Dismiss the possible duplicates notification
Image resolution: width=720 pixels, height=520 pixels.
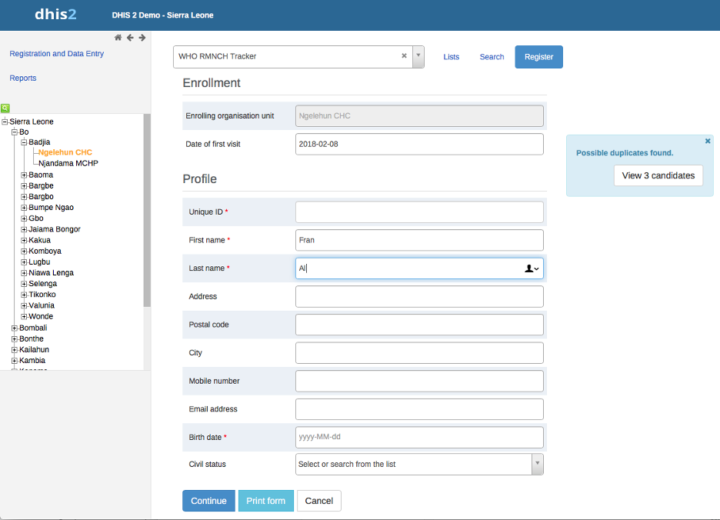(x=708, y=141)
